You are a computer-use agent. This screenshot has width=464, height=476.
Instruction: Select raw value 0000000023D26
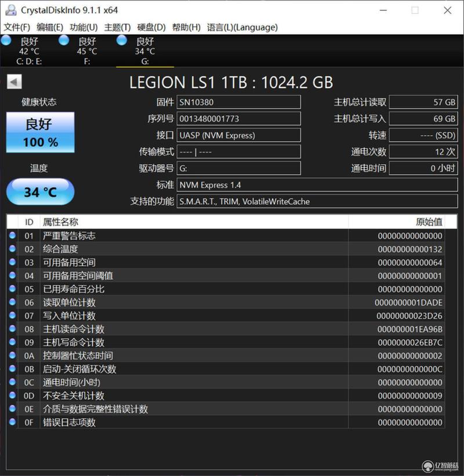[409, 316]
